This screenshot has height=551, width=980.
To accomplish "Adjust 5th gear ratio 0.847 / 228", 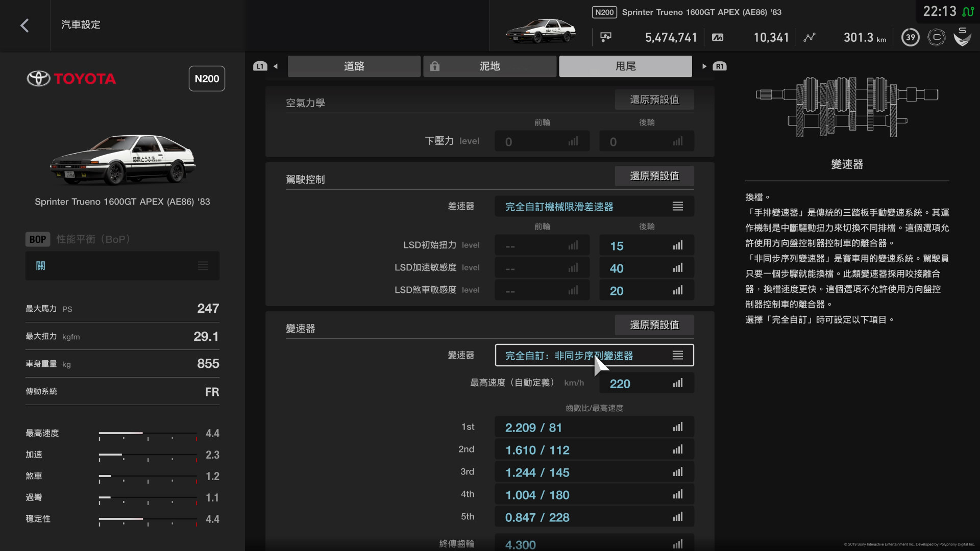I will [594, 517].
